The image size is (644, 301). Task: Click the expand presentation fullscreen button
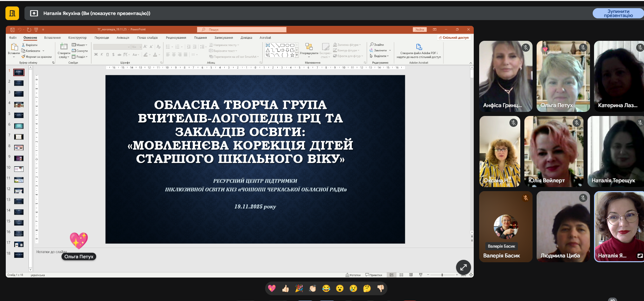463,267
